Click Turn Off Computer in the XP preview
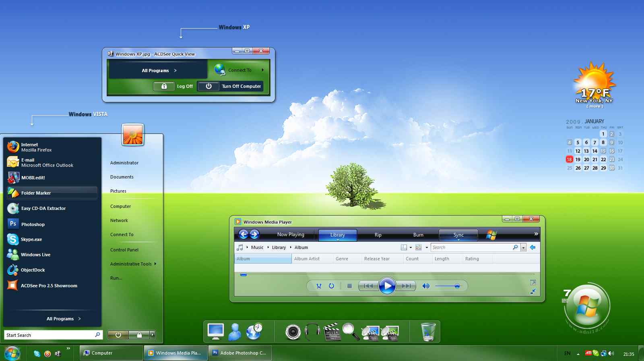644x361 pixels. (230, 86)
